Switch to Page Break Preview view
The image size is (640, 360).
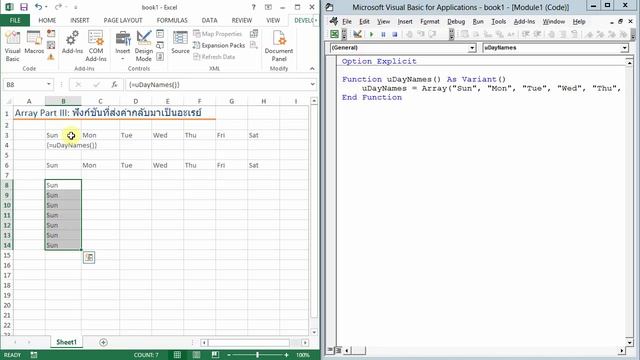click(x=215, y=355)
